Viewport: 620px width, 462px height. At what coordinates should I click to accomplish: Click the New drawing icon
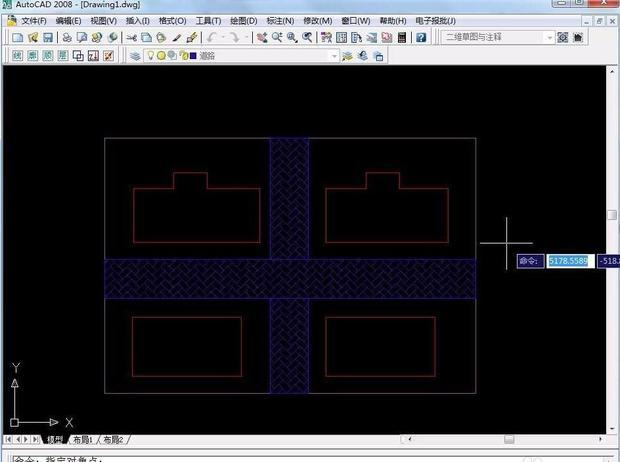(17, 37)
